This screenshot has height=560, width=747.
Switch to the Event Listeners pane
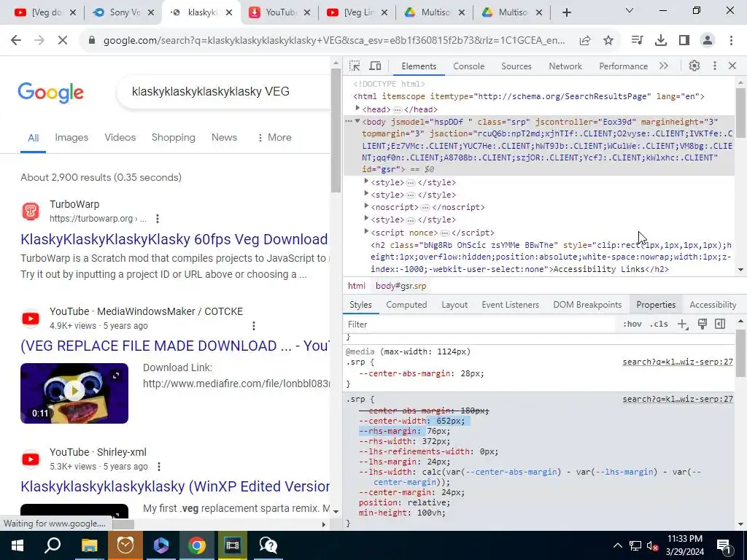(510, 305)
